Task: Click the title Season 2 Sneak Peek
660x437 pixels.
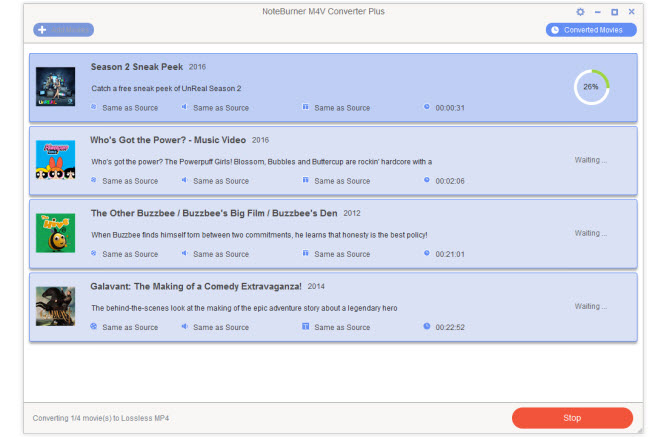Action: 137,67
